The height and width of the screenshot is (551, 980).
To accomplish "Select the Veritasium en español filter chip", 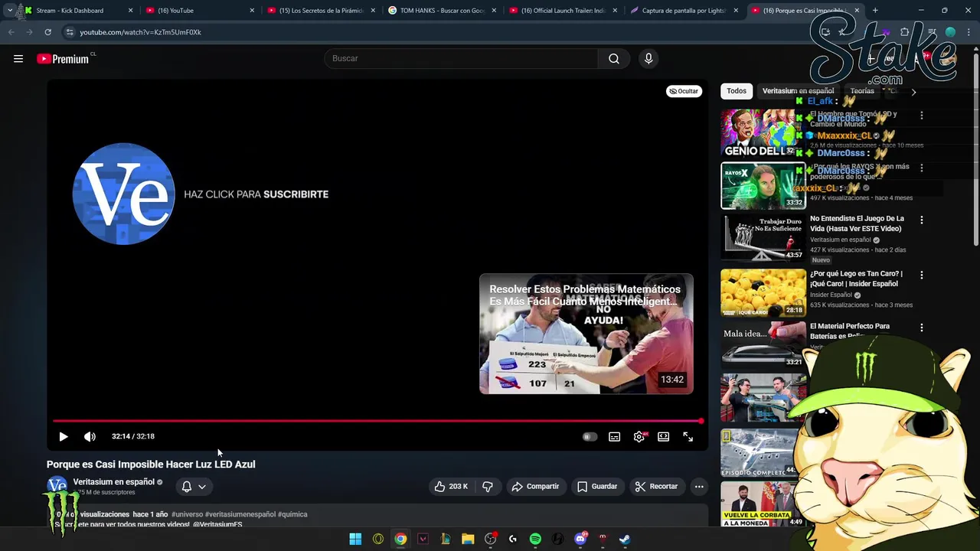I will tap(798, 91).
